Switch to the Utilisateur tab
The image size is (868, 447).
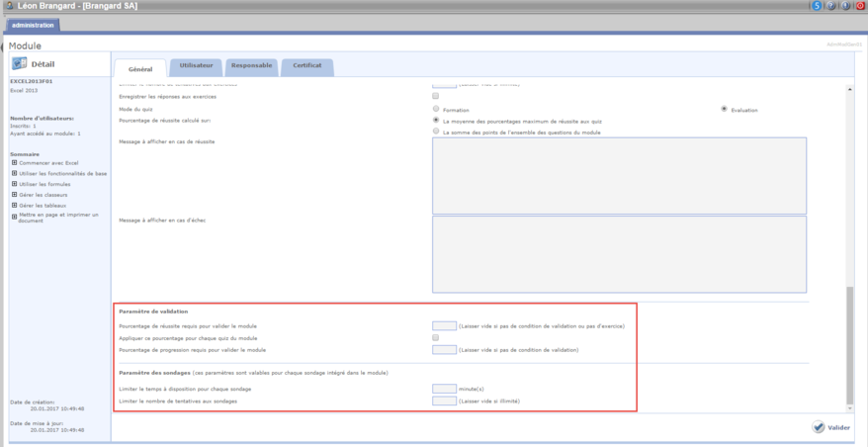(196, 66)
